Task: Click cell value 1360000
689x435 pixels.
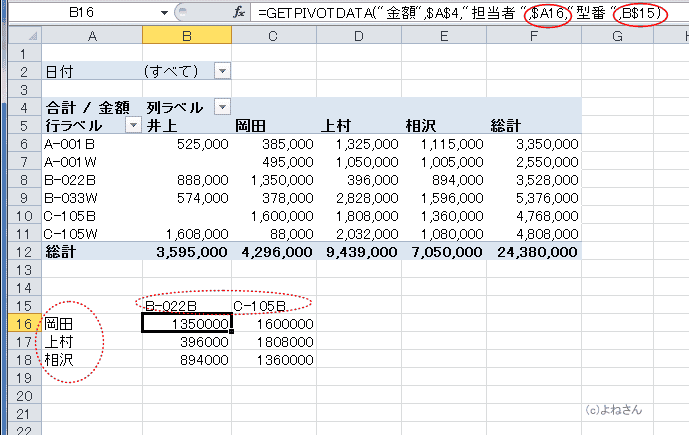Action: [285, 360]
